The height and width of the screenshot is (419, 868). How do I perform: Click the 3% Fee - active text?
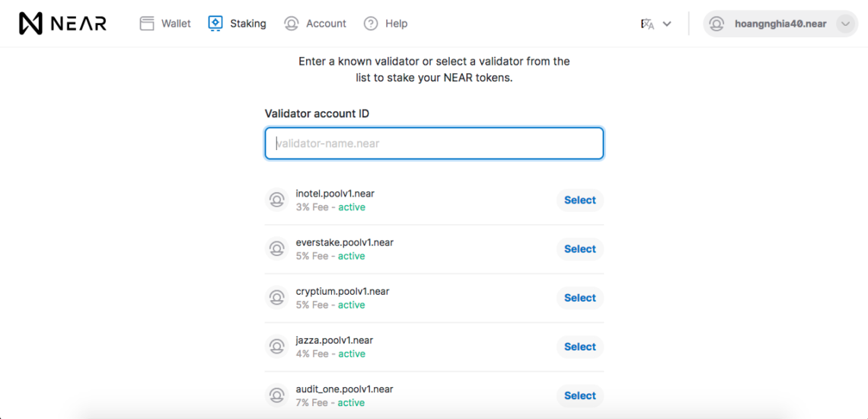click(330, 207)
